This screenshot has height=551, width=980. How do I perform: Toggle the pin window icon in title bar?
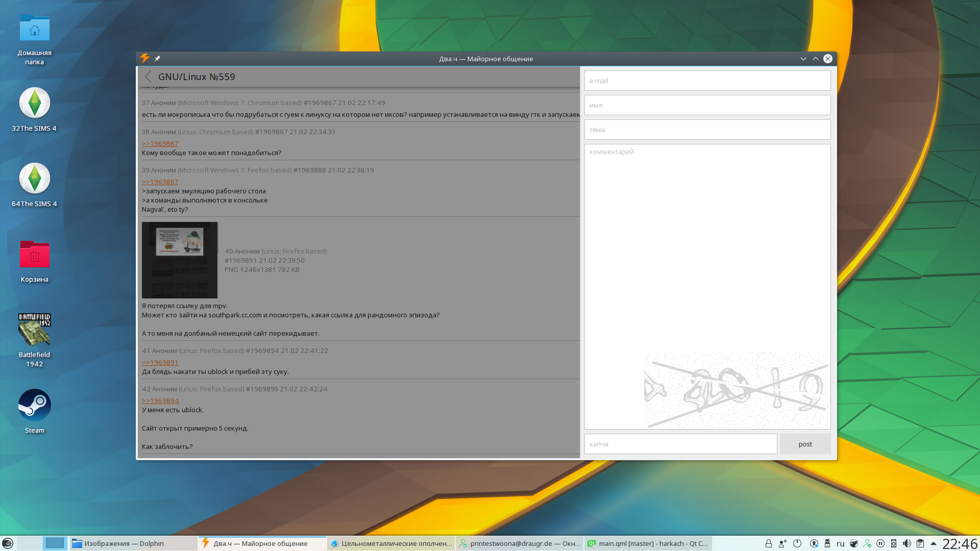(157, 59)
